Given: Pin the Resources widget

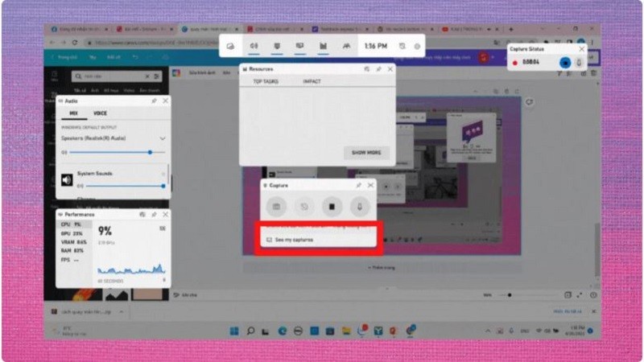Looking at the screenshot, I should [378, 70].
